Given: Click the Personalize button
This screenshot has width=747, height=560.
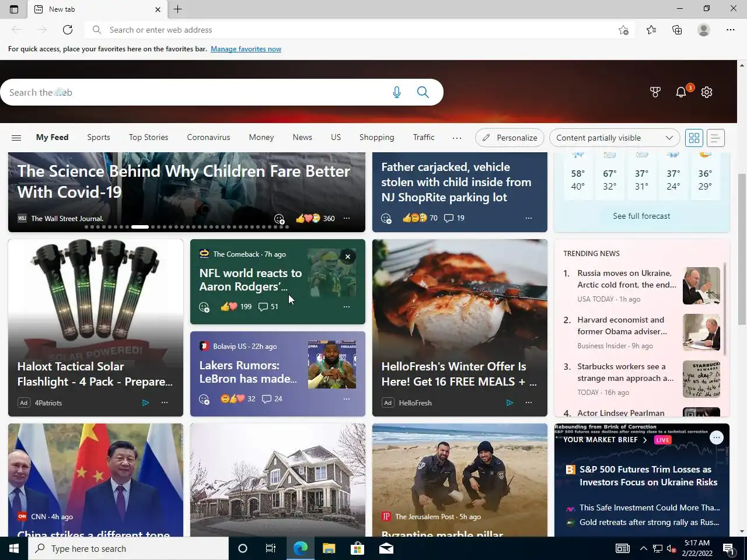Looking at the screenshot, I should click(x=510, y=138).
